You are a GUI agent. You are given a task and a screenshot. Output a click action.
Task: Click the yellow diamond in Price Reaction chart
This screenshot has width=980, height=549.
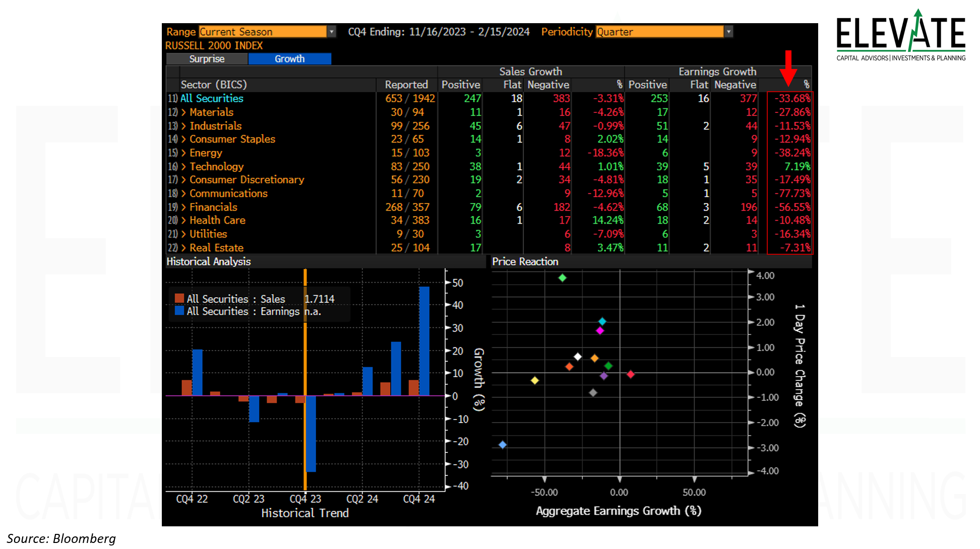coord(535,380)
